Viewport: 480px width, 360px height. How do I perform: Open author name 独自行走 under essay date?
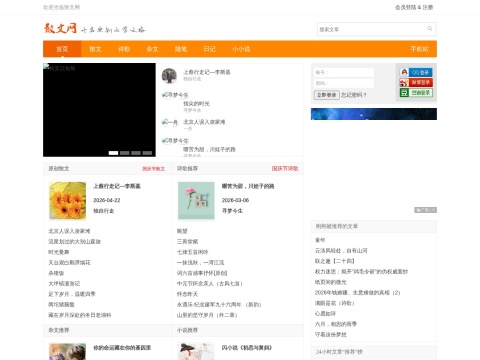tap(104, 211)
